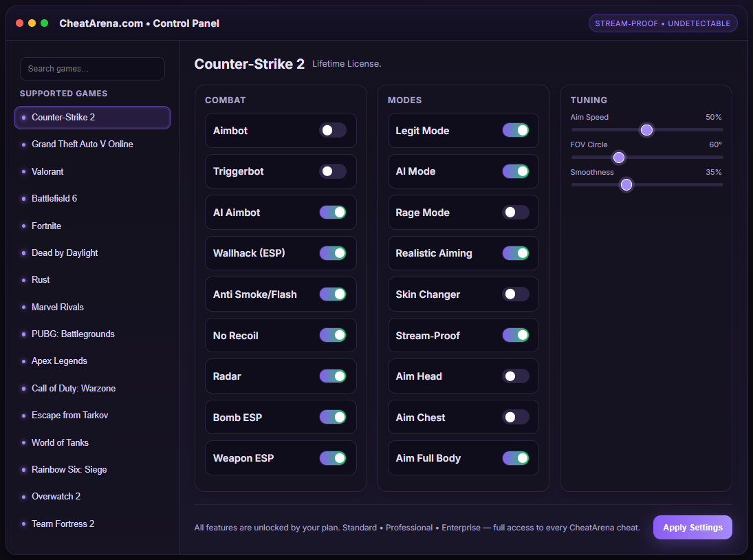
Task: Click the Smoothness slider handle
Action: click(626, 185)
